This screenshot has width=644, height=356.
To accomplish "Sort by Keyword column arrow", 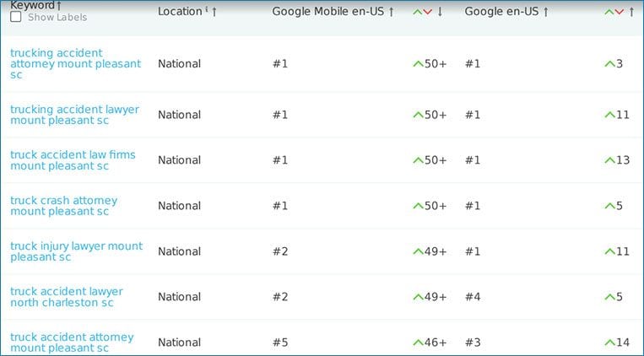I will tap(59, 6).
